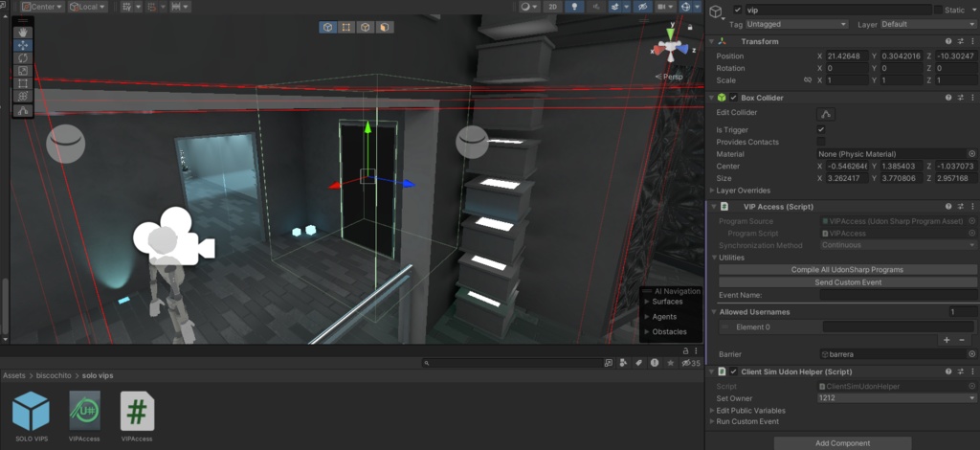Select the Move tool
This screenshot has width=980, height=450.
(23, 45)
